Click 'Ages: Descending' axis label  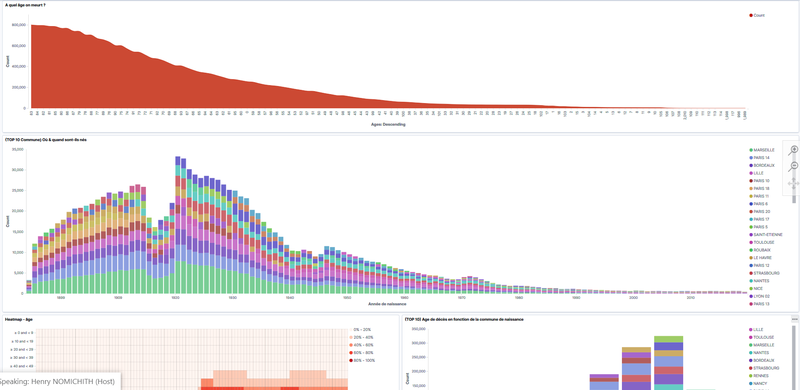[x=389, y=124]
